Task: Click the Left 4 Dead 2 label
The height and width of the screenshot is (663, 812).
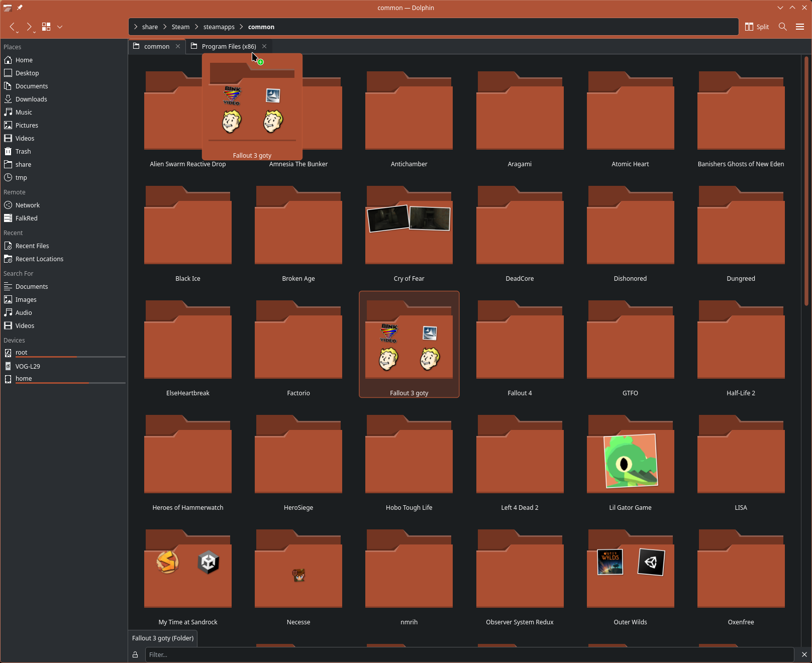Action: point(520,508)
